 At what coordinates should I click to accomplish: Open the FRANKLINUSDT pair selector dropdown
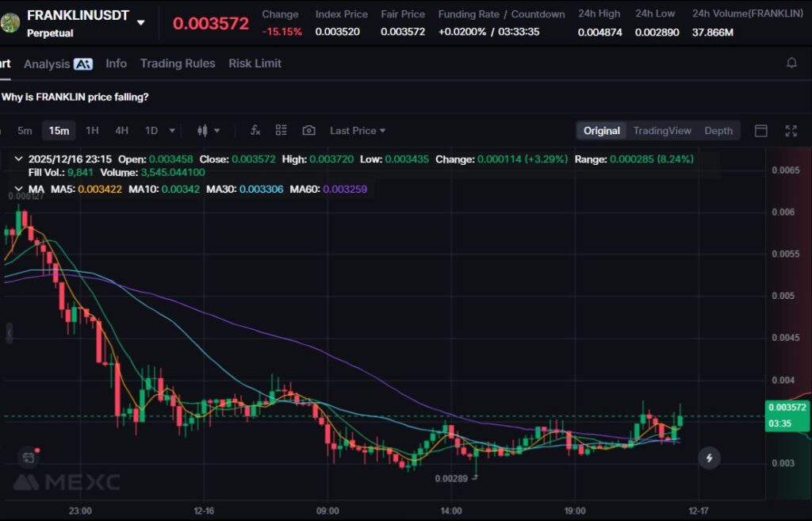pyautogui.click(x=140, y=22)
